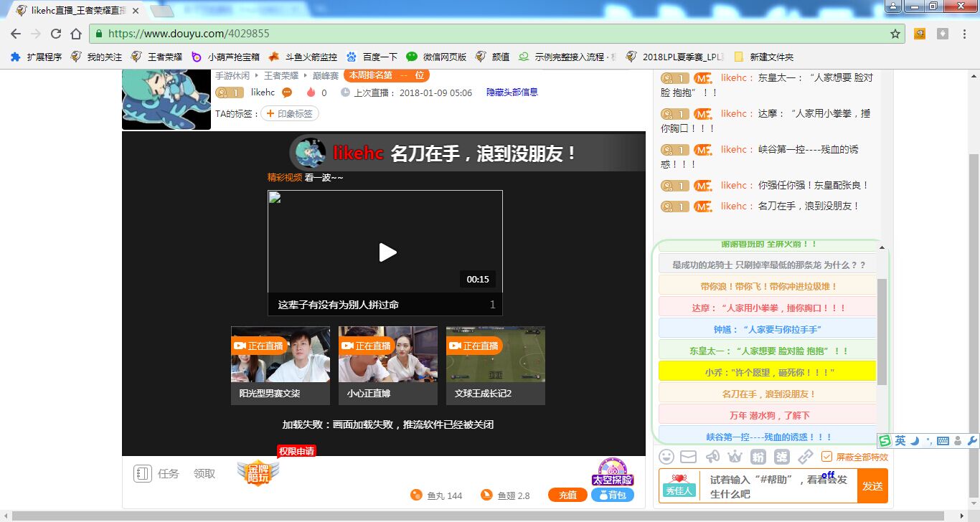
Task: Open the Sogou IME wrench settings
Action: (973, 441)
